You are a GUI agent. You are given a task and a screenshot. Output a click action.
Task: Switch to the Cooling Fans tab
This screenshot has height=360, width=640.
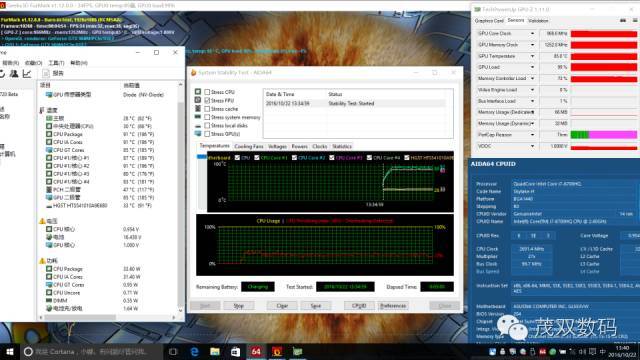pos(249,147)
